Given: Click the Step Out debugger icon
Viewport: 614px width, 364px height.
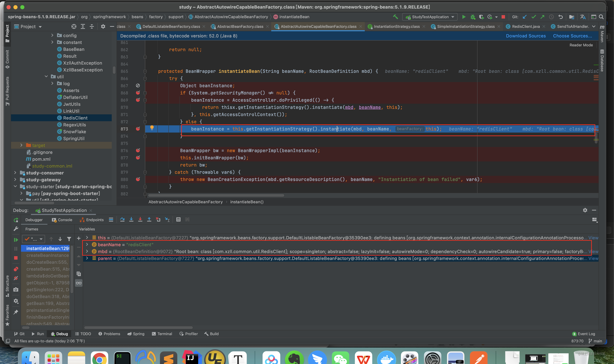Looking at the screenshot, I should point(149,220).
